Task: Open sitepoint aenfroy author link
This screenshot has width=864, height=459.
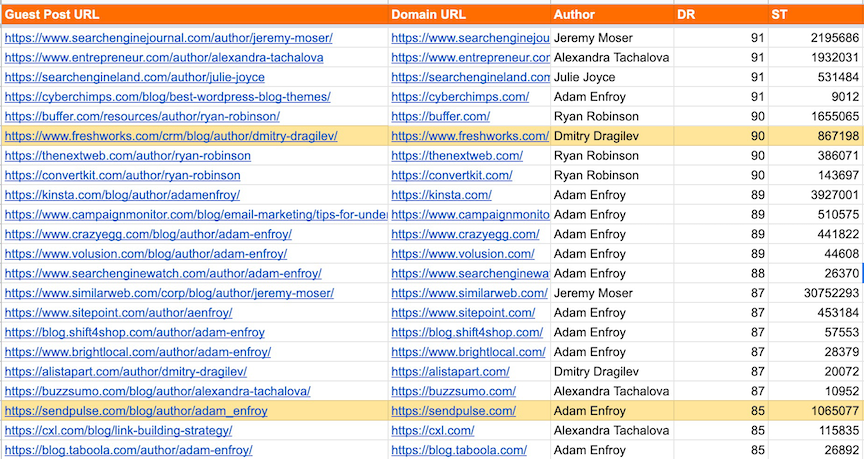Action: (x=118, y=313)
